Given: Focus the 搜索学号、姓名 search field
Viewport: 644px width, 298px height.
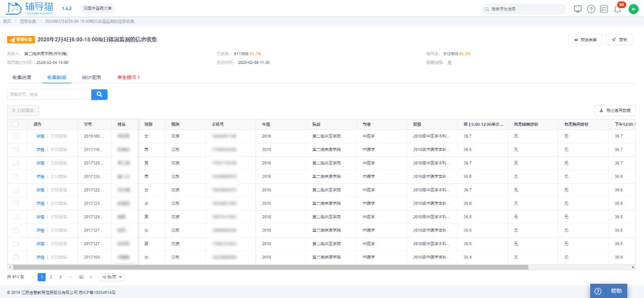Looking at the screenshot, I should click(49, 94).
